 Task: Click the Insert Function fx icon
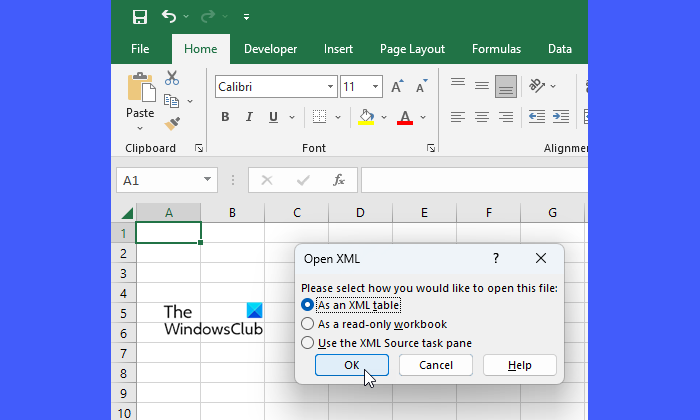(339, 180)
